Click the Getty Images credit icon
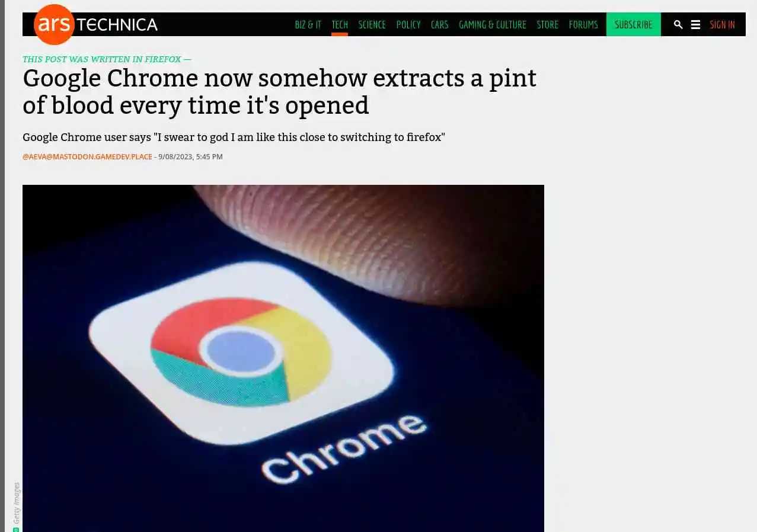The height and width of the screenshot is (532, 757). point(16,529)
